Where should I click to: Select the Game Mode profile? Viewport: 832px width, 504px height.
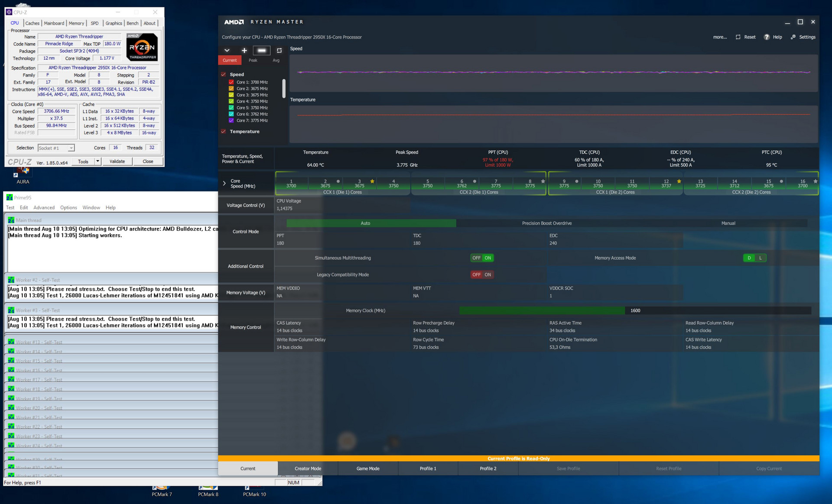tap(367, 468)
